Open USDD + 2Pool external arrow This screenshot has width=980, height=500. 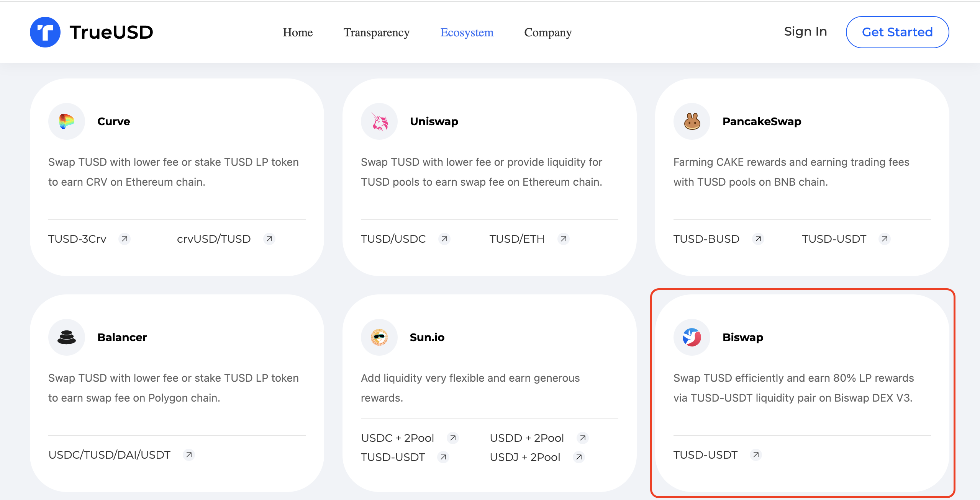(583, 438)
